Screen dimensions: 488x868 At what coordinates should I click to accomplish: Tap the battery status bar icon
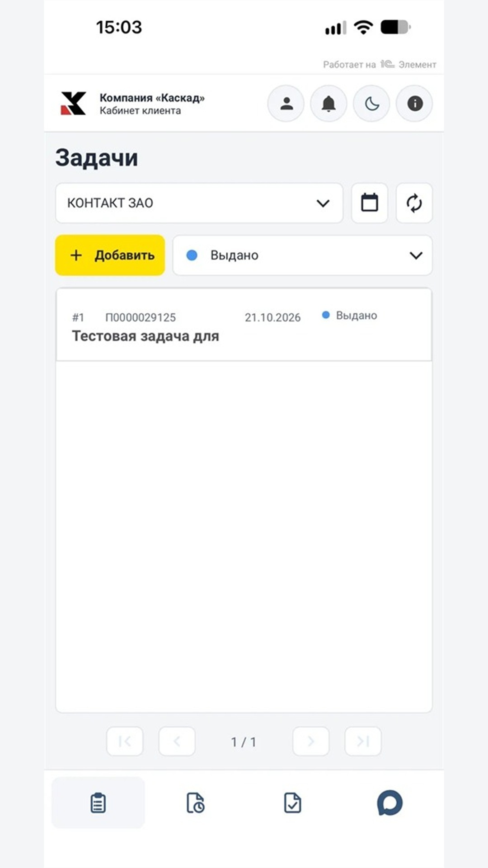396,27
